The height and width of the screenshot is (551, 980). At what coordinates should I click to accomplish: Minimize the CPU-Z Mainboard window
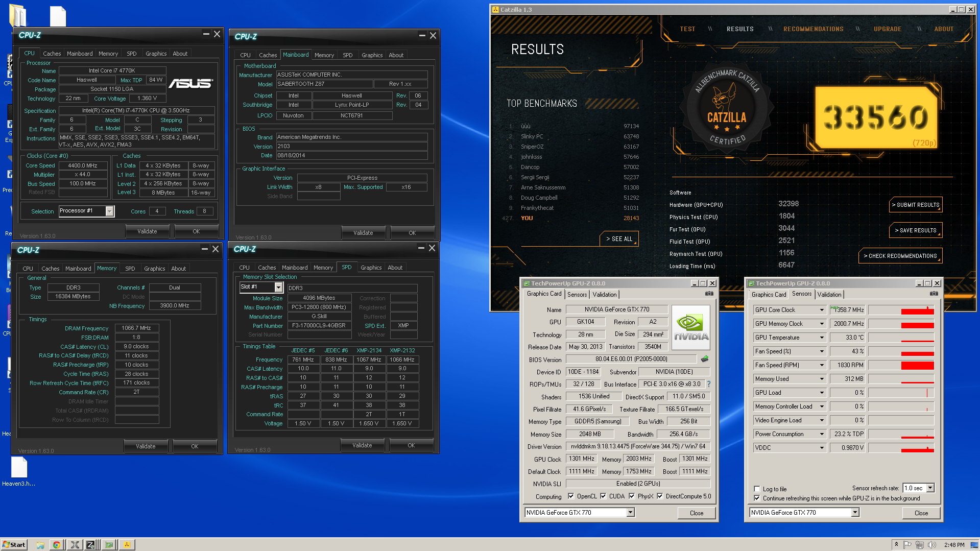(422, 36)
